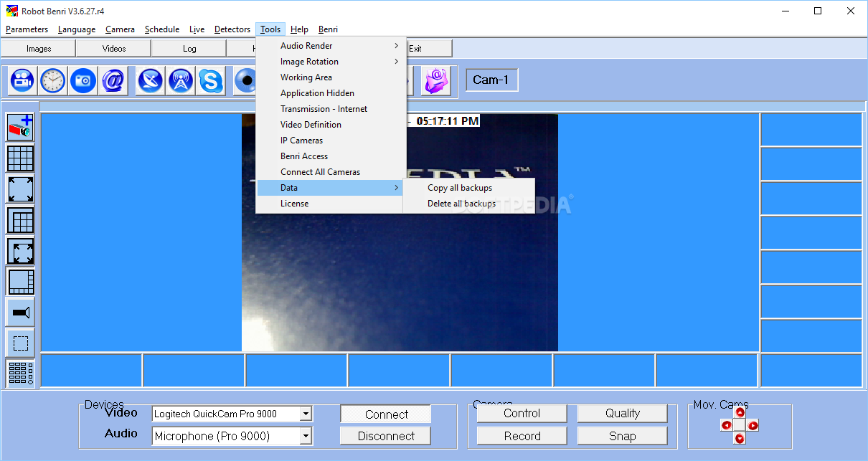Choose Video Definition from the menu

[x=331, y=125]
